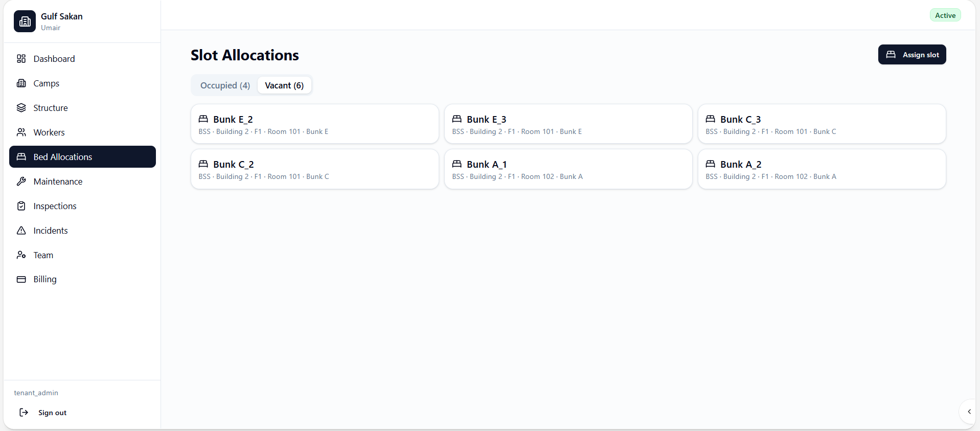
Task: Open the Incidents warning triangle icon
Action: pyautogui.click(x=21, y=231)
